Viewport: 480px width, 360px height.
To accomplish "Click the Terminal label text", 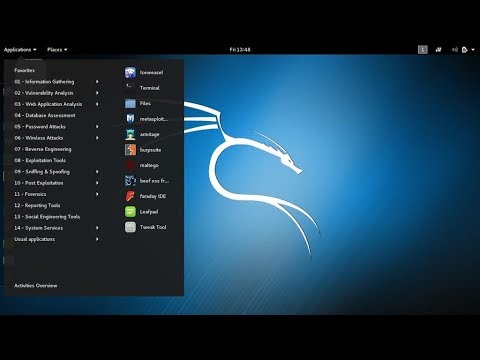I will [150, 88].
